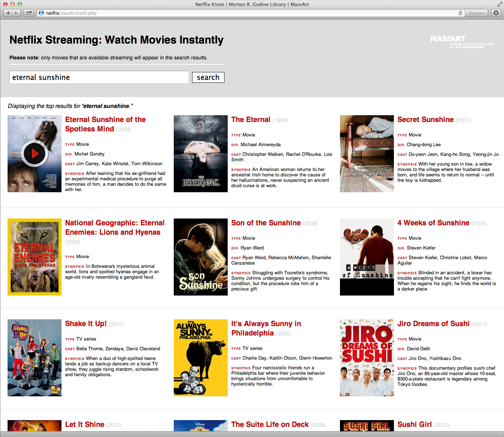Click The Eternal movie poster
504x437 pixels.
(201, 154)
